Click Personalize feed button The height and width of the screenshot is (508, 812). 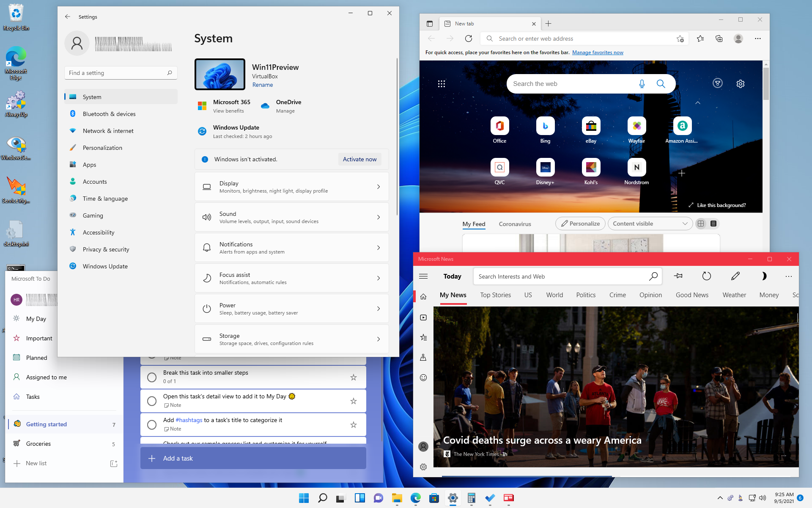coord(580,224)
